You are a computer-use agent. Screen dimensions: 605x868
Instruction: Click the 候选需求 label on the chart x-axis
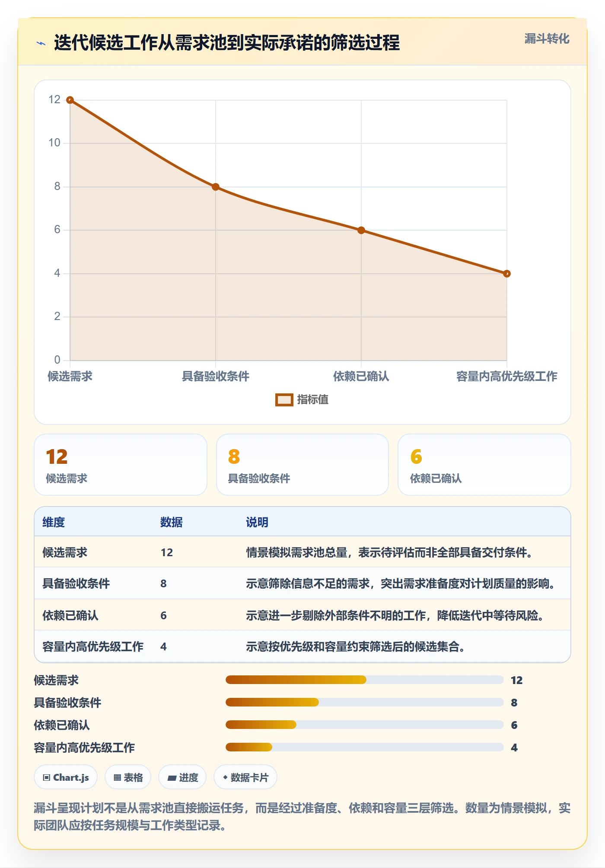coord(70,376)
